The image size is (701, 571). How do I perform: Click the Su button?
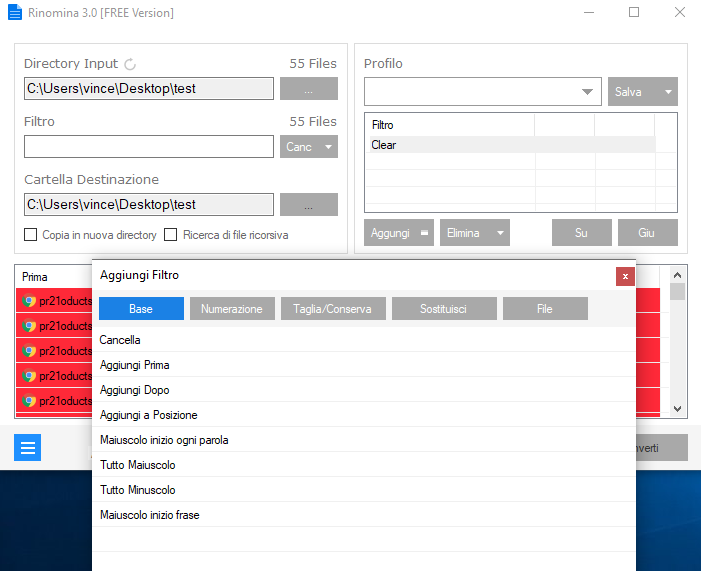(581, 233)
